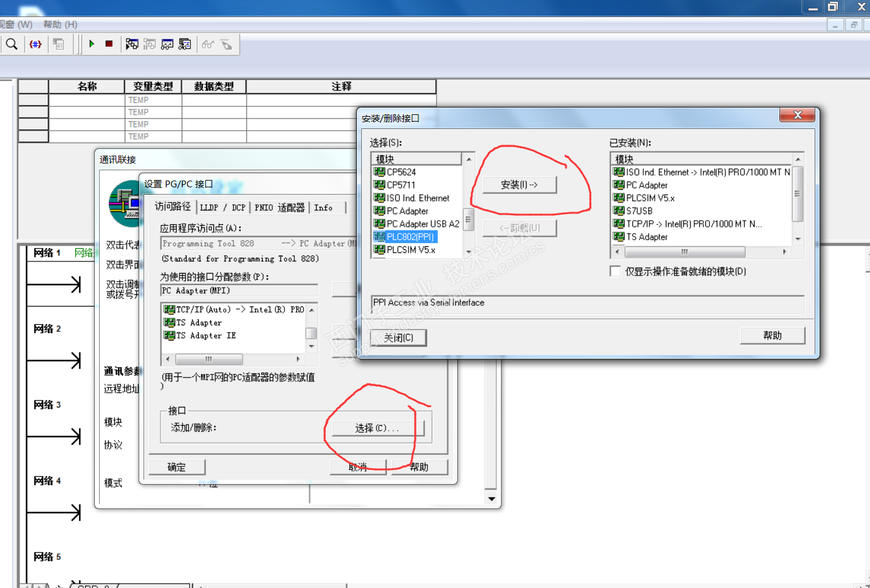Click 帮助 in the 设置 PG/PC 接口 dialog
Image resolution: width=870 pixels, height=588 pixels.
(419, 467)
